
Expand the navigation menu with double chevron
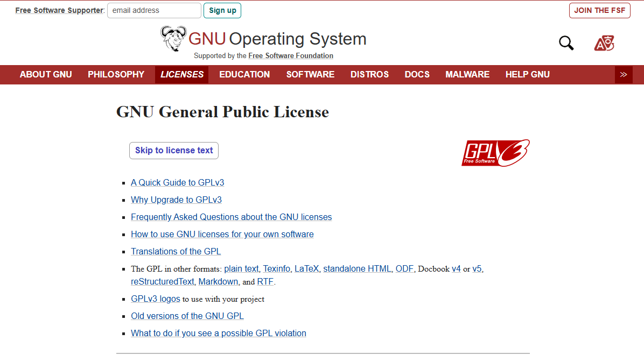click(624, 75)
